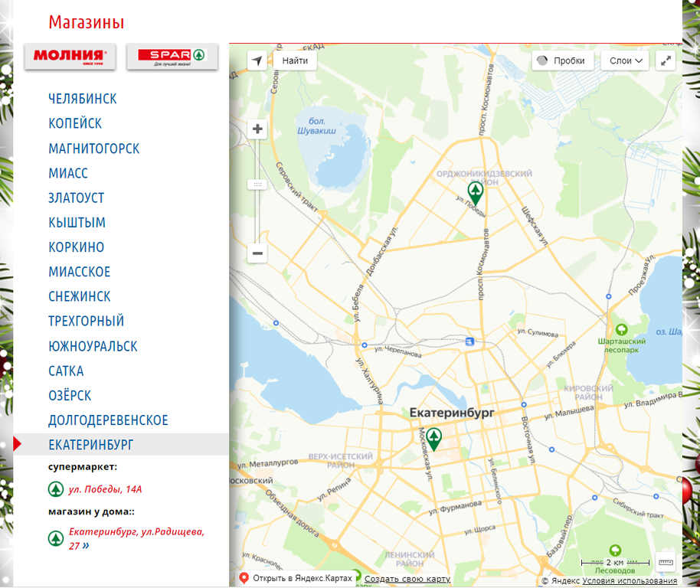The image size is (700, 588).
Task: Select the SPAR store logo
Action: (172, 57)
